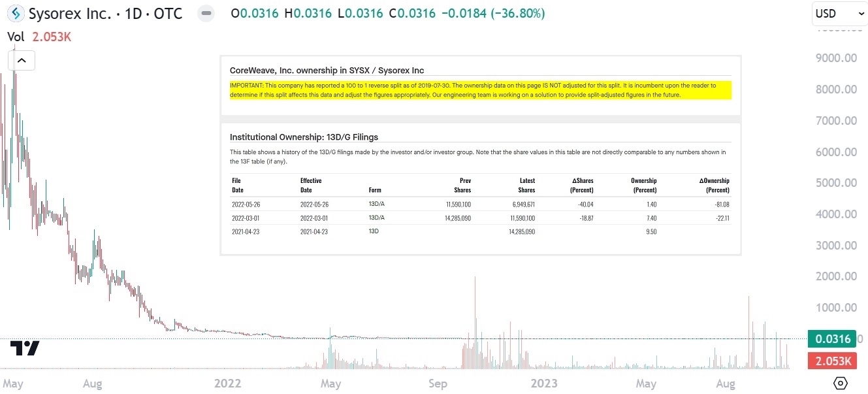The image size is (868, 394).
Task: Click the -81.08 ownership change cell
Action: pos(721,204)
